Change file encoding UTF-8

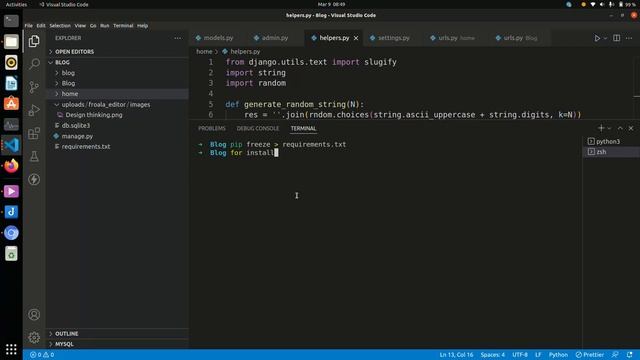click(520, 355)
